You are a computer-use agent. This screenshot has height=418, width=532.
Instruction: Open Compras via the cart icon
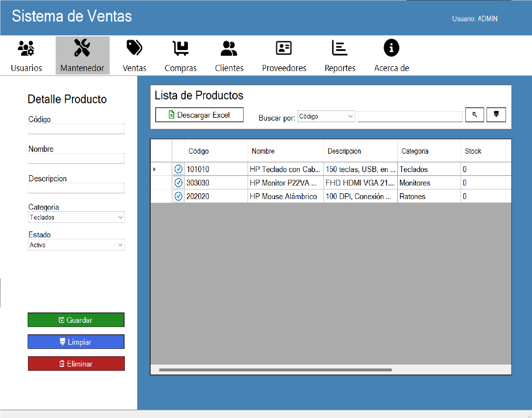coord(180,48)
